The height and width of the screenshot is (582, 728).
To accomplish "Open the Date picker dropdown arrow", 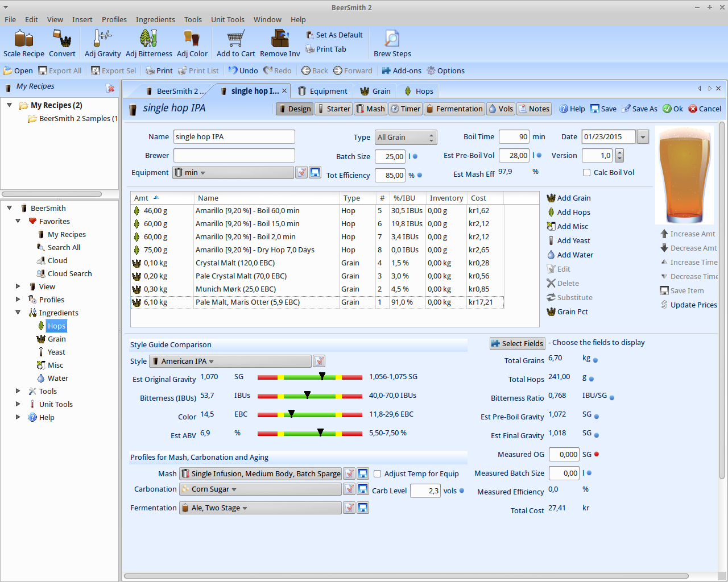I will point(643,137).
